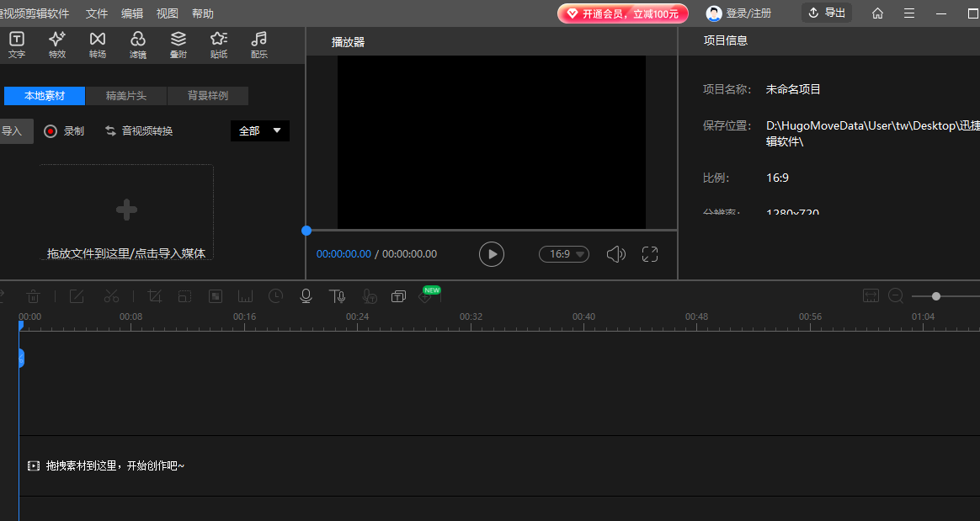
Task: Click the text-to-speech T microphone icon
Action: click(337, 296)
